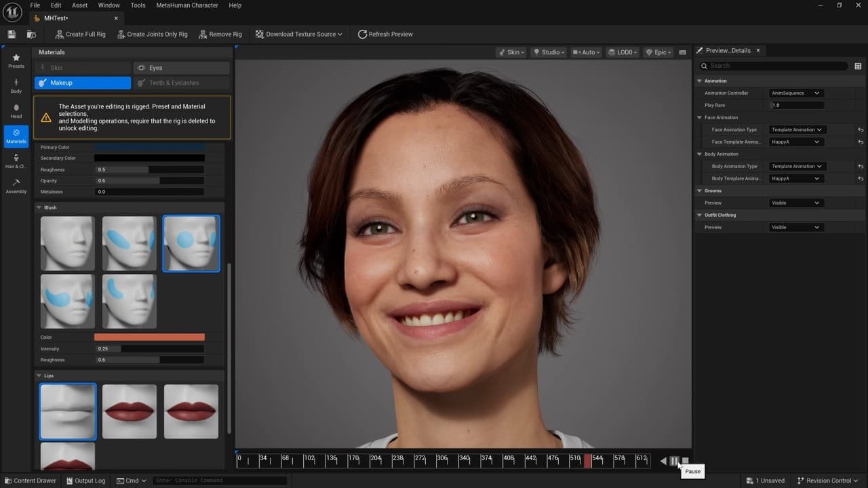This screenshot has height=488, width=868.
Task: Open the LOD0 viewport dropdown
Action: click(x=621, y=52)
